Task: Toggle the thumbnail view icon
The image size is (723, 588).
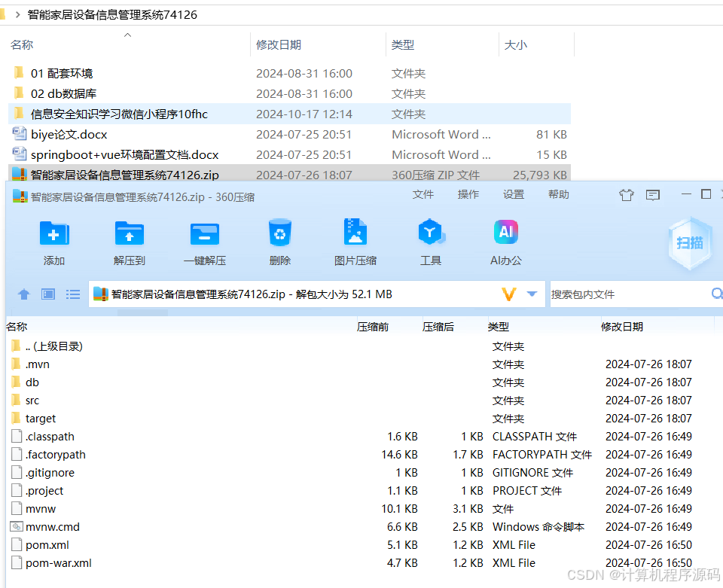Action: (47, 294)
